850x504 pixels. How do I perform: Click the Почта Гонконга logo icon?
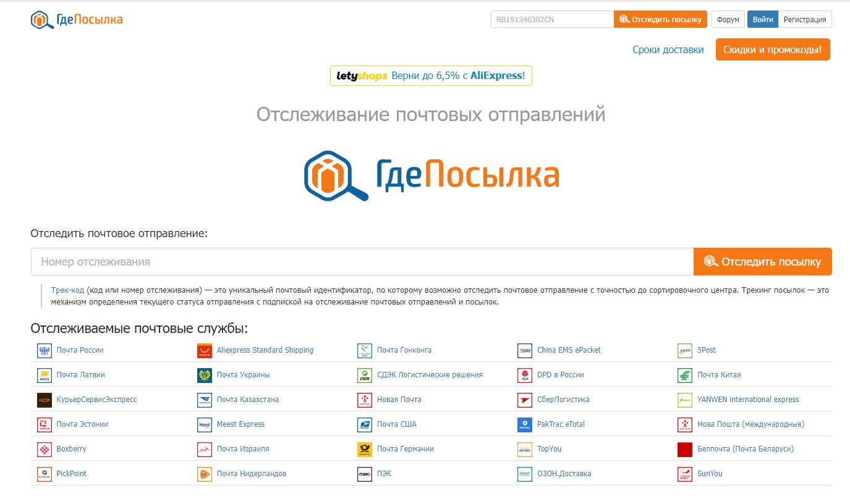pos(365,351)
